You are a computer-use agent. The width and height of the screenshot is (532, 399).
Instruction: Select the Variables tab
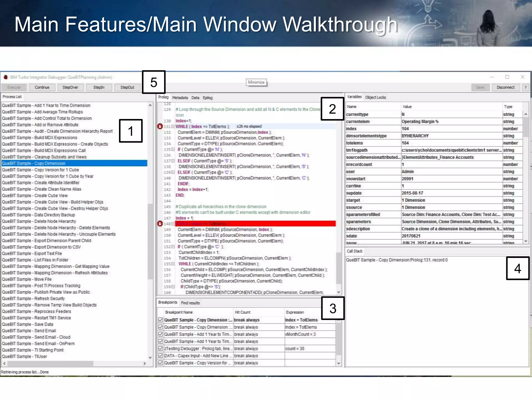[x=354, y=97]
